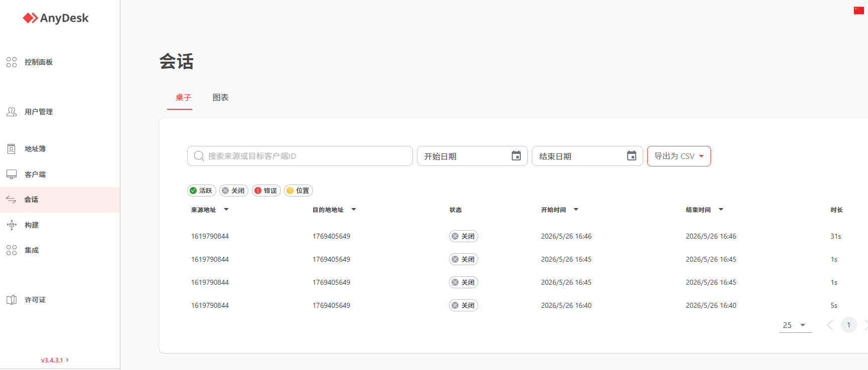
Task: Click the search magnifier icon
Action: 199,156
